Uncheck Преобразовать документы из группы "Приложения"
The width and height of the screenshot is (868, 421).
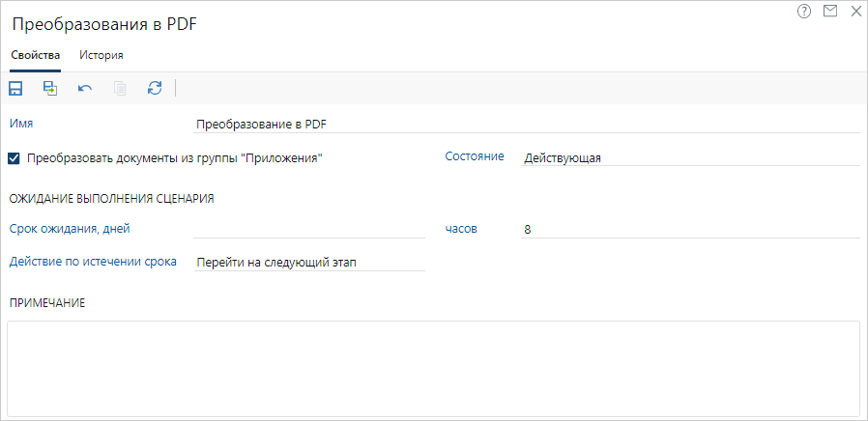14,158
